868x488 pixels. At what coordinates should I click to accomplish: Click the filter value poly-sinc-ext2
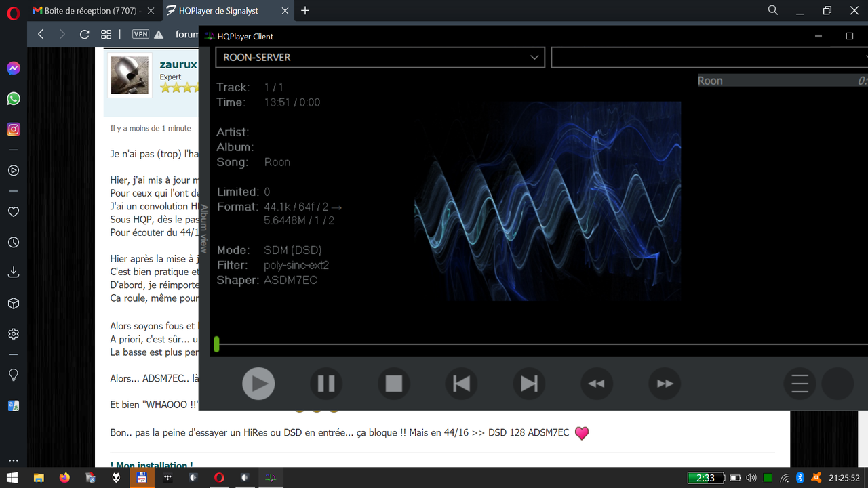[296, 266]
